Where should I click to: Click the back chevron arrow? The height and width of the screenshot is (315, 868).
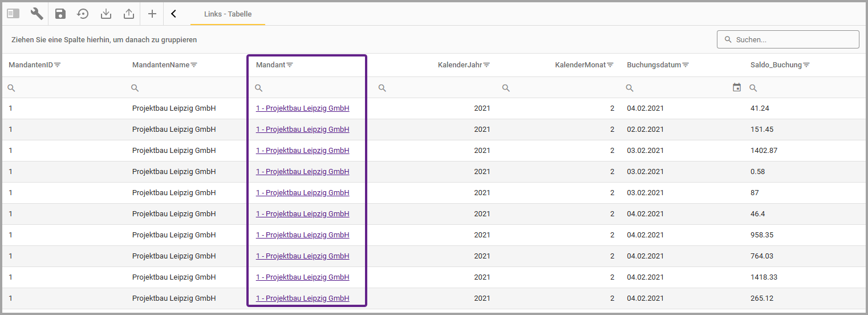tap(173, 14)
